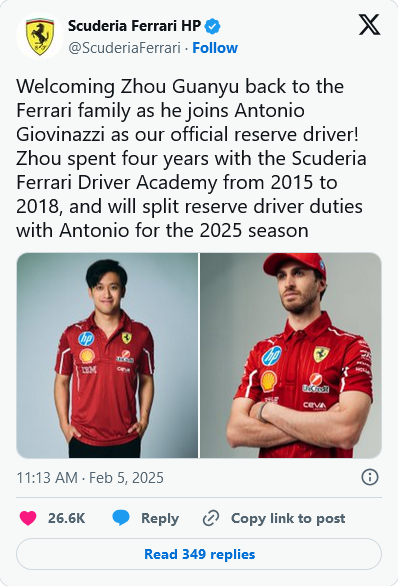Screen dimensions: 398x586
Task: Follow the Scuderia Ferrari account
Action: tap(215, 48)
